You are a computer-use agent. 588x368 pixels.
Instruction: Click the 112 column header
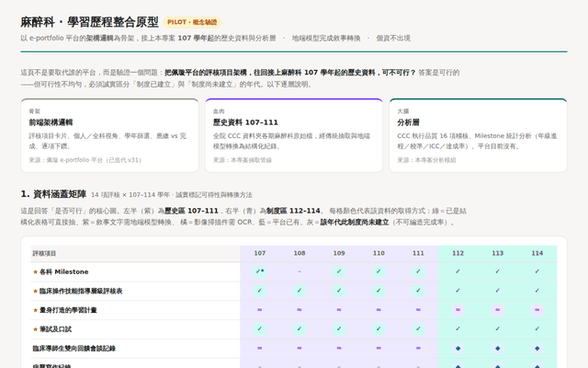click(x=458, y=253)
